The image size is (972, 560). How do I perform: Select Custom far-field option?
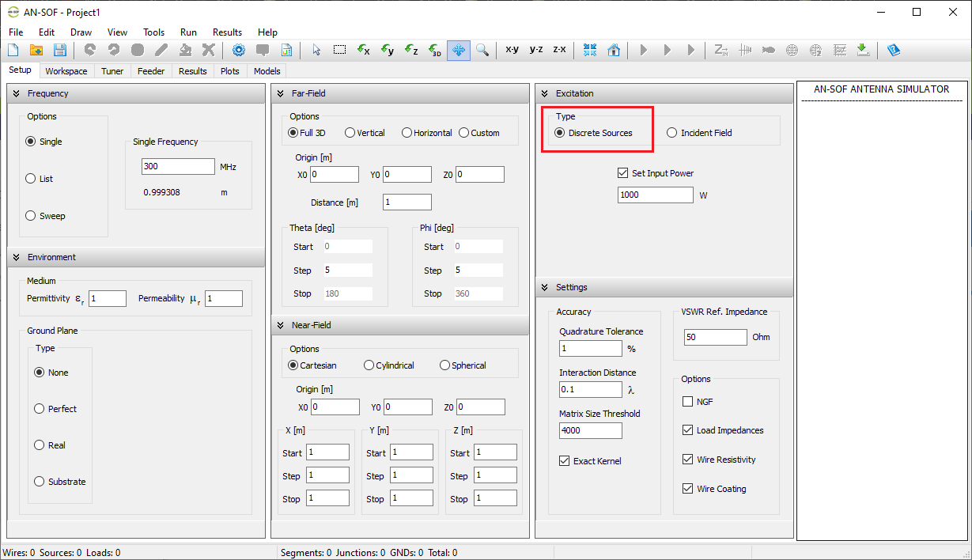tap(479, 133)
